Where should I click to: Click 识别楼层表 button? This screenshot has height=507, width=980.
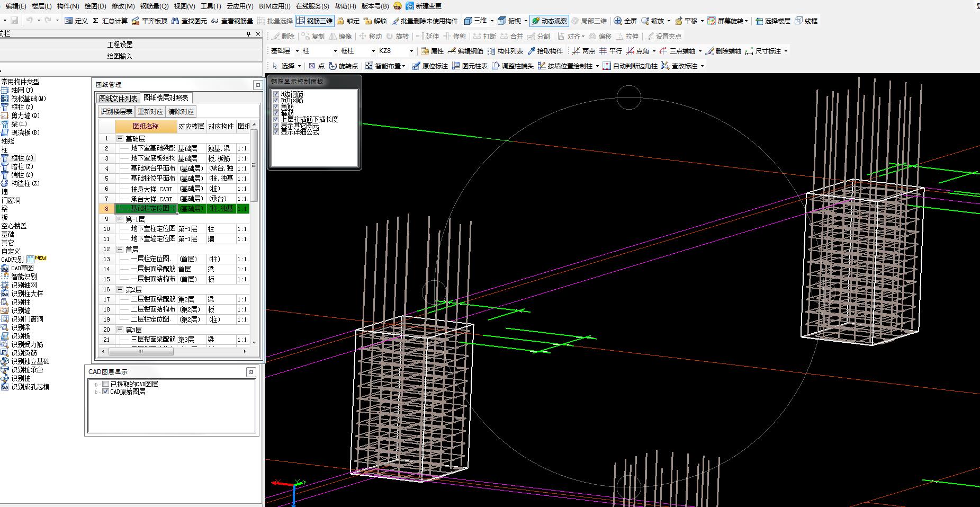point(116,111)
